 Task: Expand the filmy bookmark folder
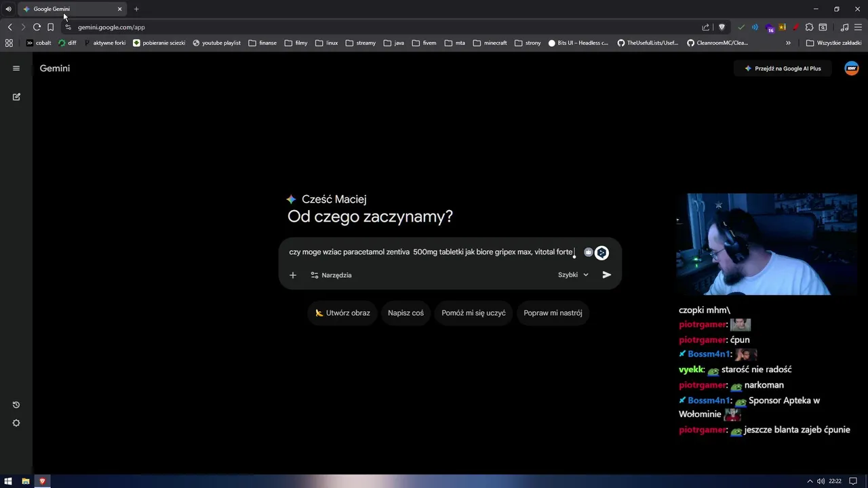pos(296,43)
